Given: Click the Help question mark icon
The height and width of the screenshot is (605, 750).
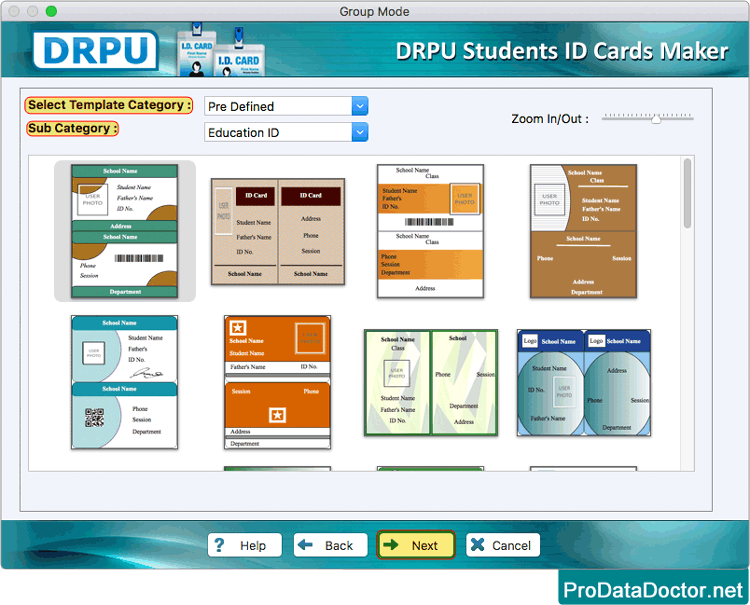Looking at the screenshot, I should [x=219, y=545].
